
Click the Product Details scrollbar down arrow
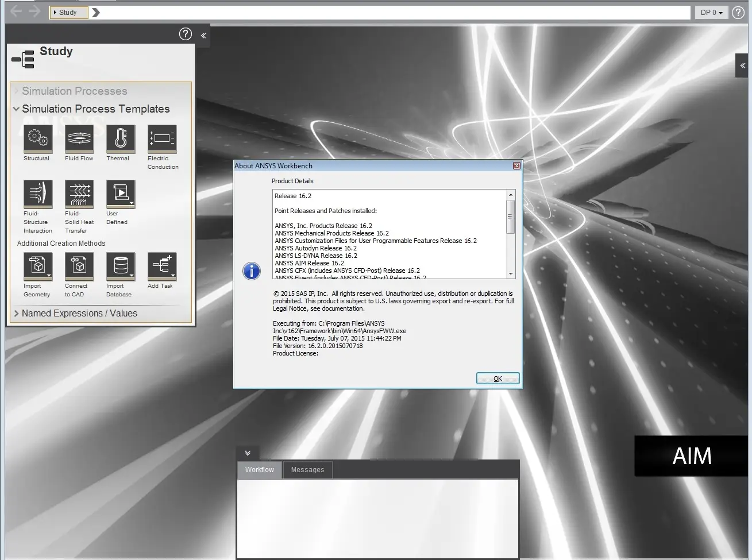point(511,274)
